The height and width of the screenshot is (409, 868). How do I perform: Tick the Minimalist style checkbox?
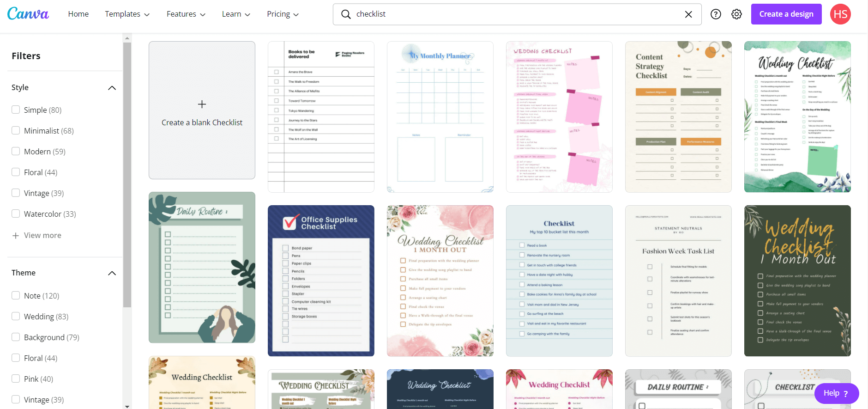16,130
